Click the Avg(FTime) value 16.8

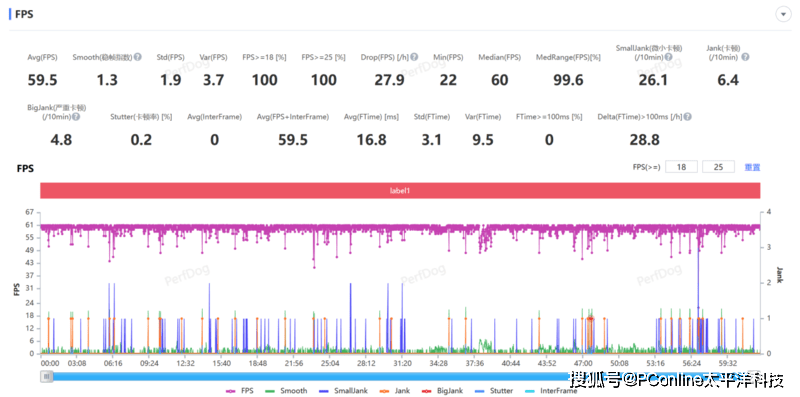tap(371, 139)
